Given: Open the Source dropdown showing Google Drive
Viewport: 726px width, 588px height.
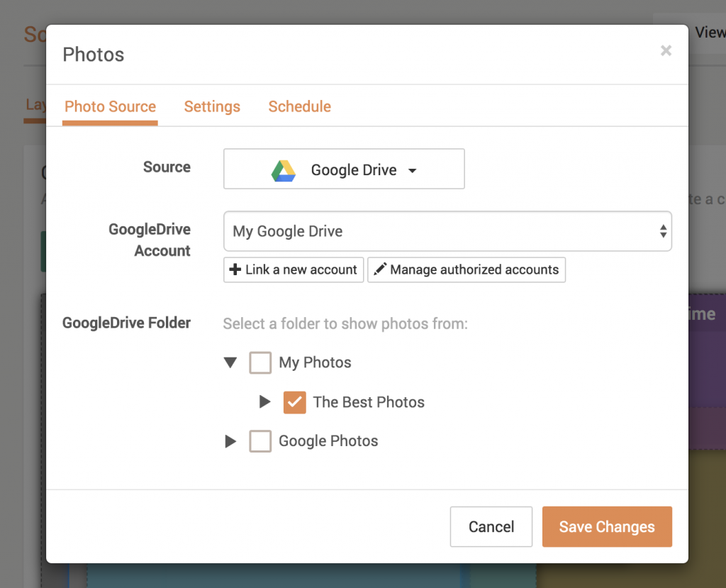Looking at the screenshot, I should tap(344, 169).
